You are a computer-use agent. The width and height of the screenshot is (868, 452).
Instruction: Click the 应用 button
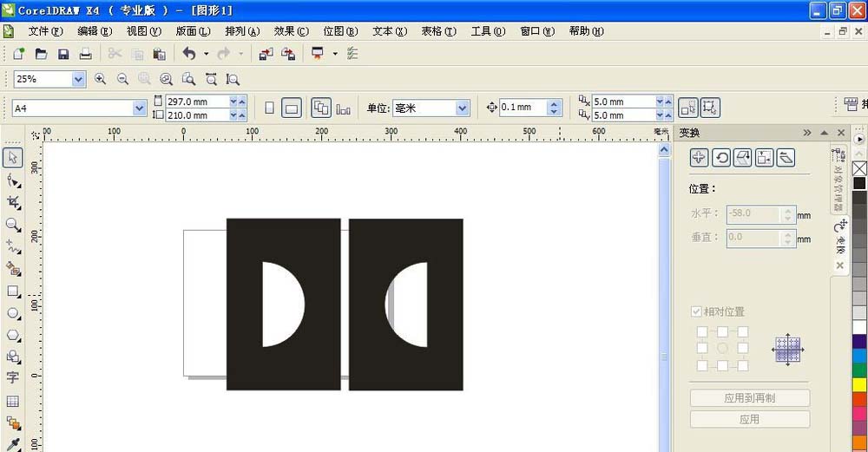pyautogui.click(x=750, y=419)
